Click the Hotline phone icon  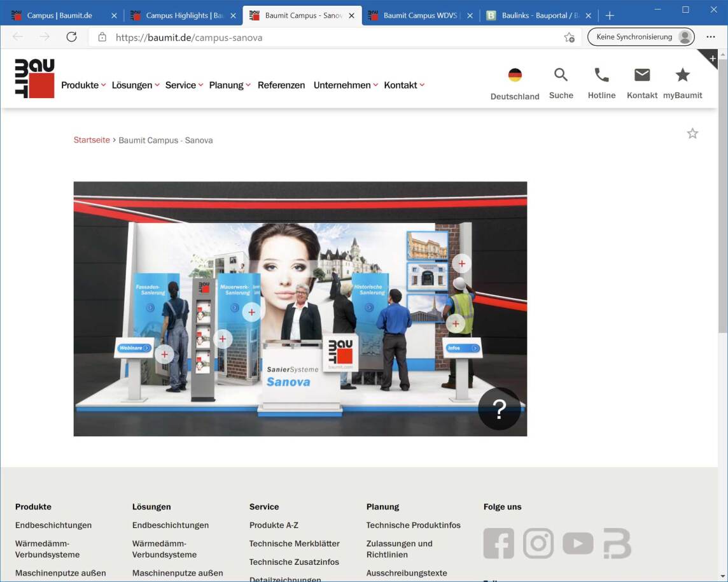click(x=602, y=75)
